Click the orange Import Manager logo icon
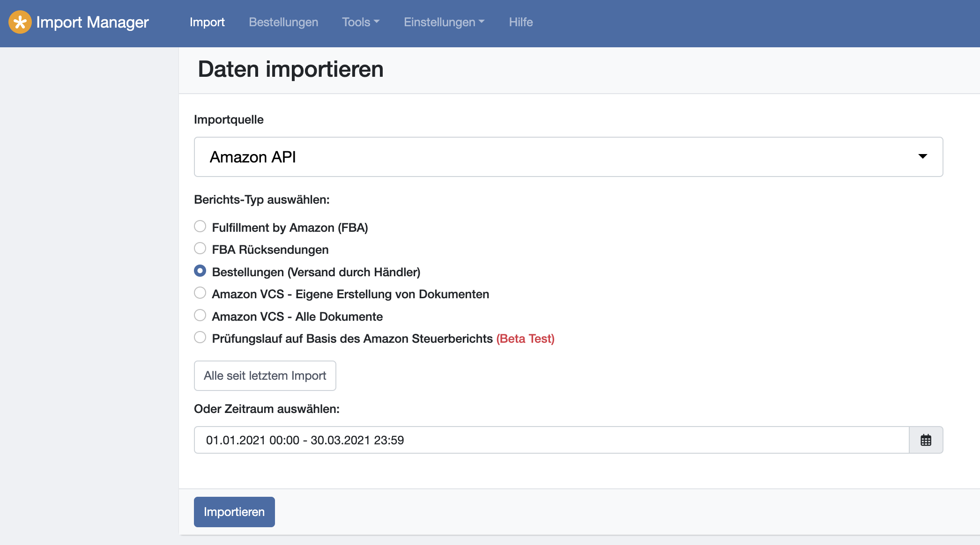This screenshot has width=980, height=545. coord(20,22)
